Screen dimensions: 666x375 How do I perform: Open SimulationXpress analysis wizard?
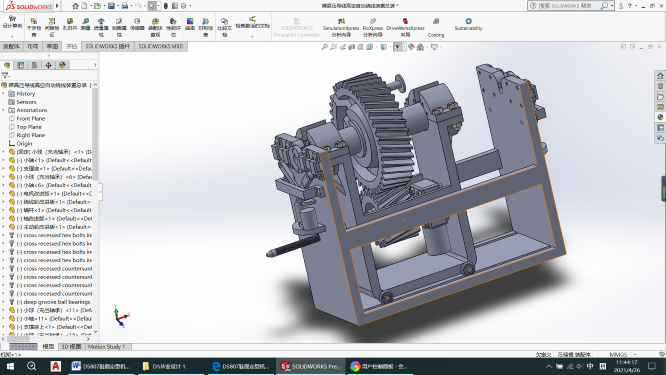click(x=341, y=28)
